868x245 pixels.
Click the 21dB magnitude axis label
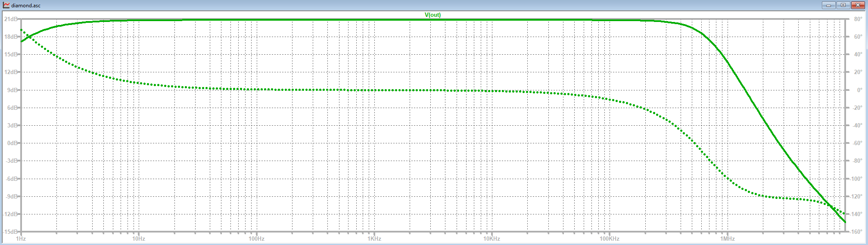click(11, 19)
